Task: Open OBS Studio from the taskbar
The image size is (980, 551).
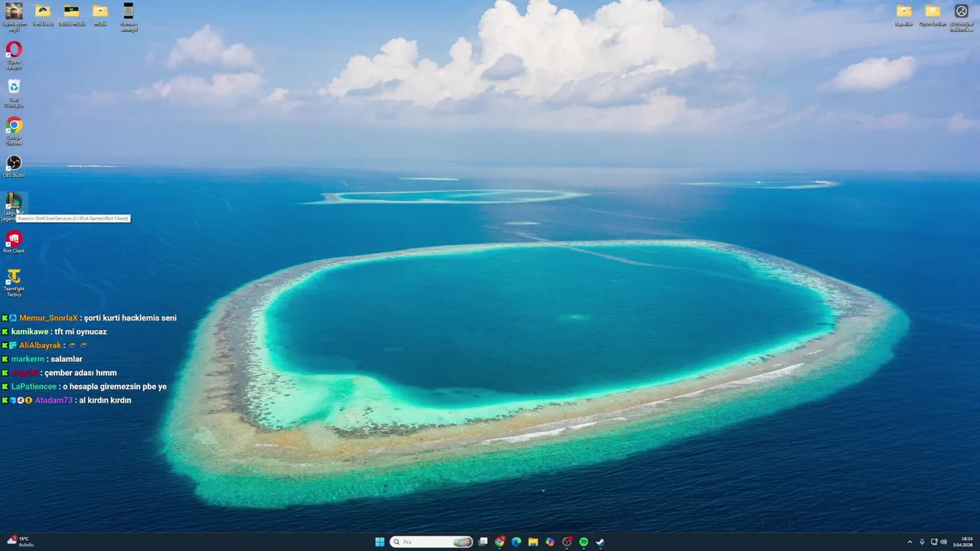Action: pyautogui.click(x=567, y=542)
